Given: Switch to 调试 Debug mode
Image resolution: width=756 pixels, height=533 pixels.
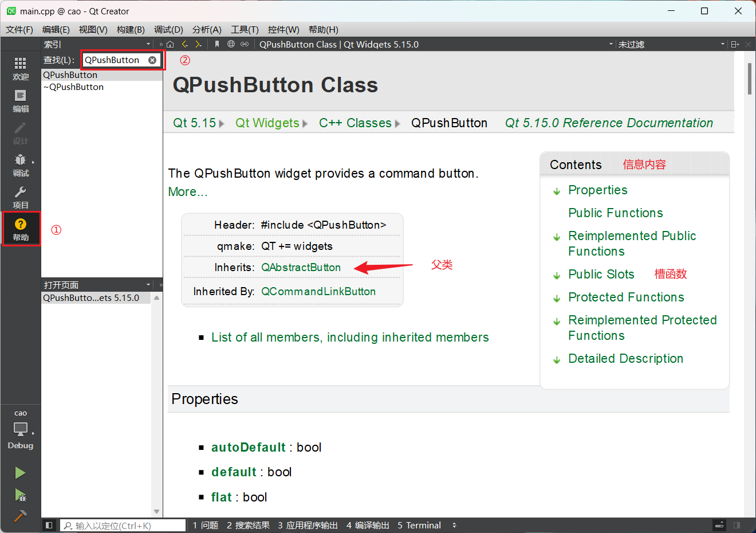Looking at the screenshot, I should coord(21,165).
